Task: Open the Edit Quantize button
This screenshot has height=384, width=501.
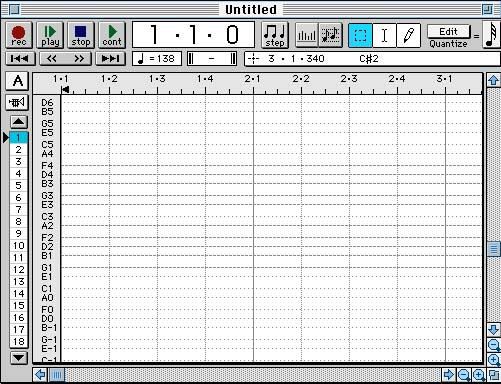Action: 449,32
